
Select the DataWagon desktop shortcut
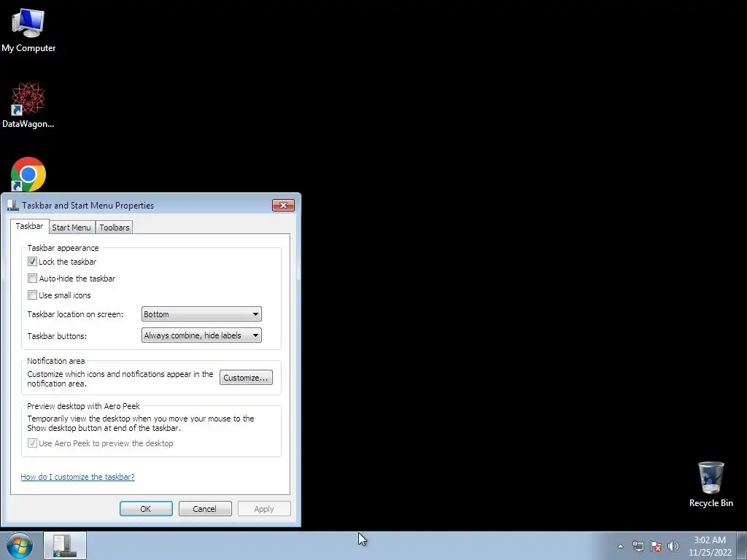[28, 105]
